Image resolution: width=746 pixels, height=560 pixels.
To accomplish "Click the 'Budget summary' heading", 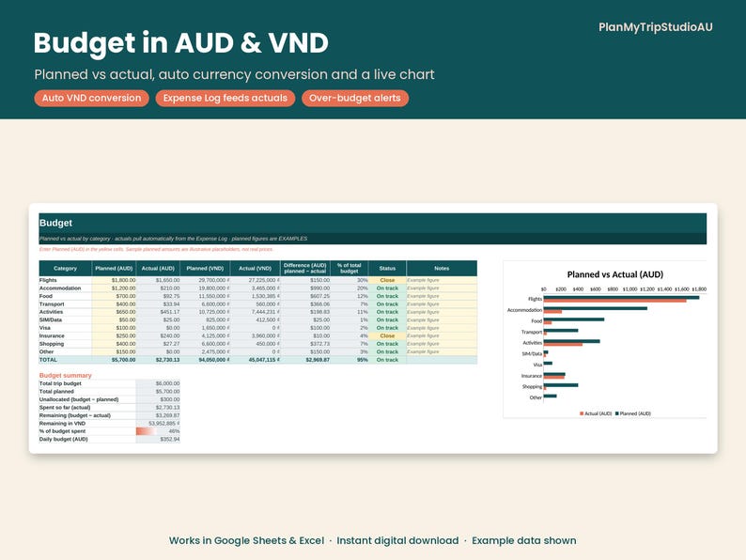I will 65,376.
